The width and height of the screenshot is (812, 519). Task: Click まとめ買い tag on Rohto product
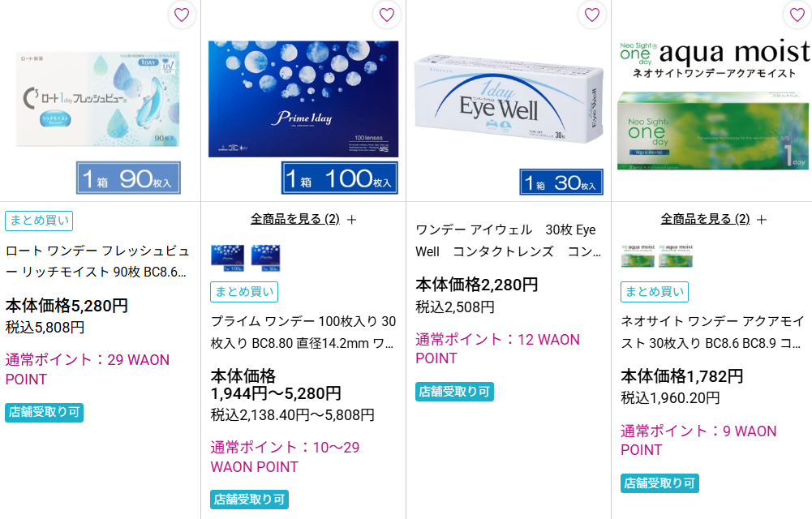[x=39, y=221]
